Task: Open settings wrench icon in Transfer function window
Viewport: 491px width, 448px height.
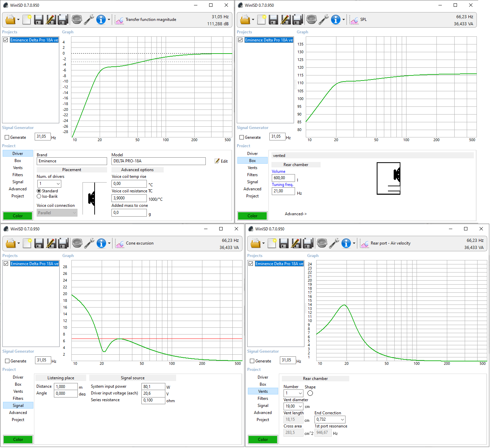Action: pos(89,20)
